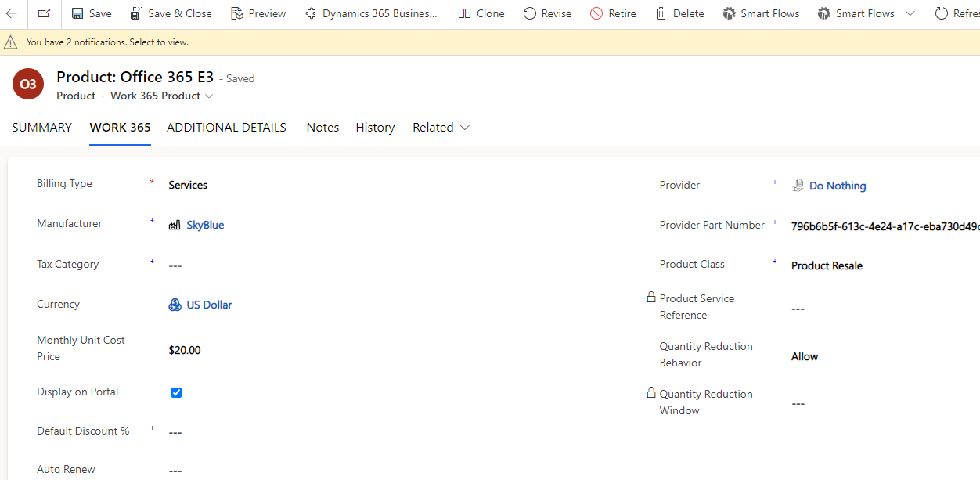
Task: Select the WORK 365 tab
Action: click(120, 128)
